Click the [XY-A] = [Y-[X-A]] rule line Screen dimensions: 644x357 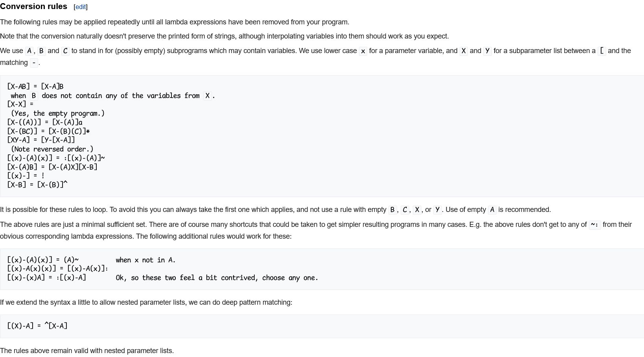(41, 140)
